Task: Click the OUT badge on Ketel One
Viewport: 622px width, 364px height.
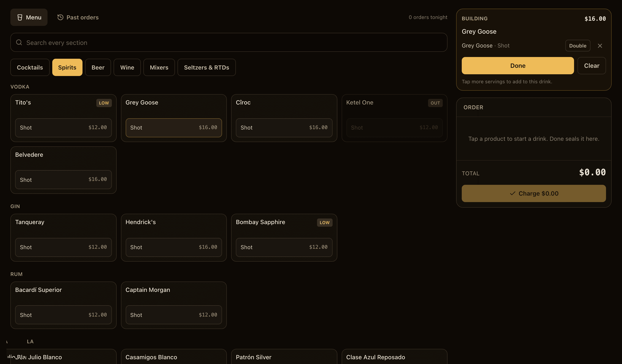Action: click(435, 103)
